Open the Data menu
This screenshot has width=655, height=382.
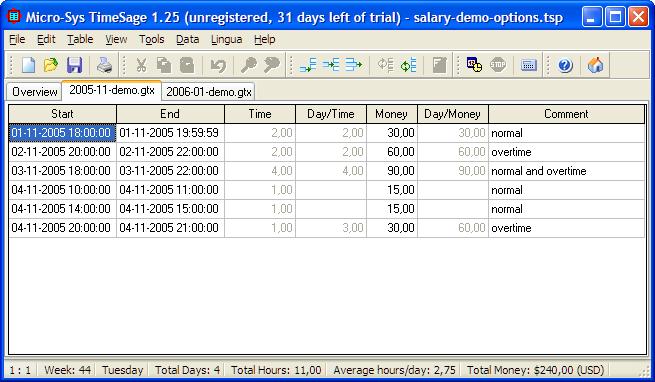(188, 39)
